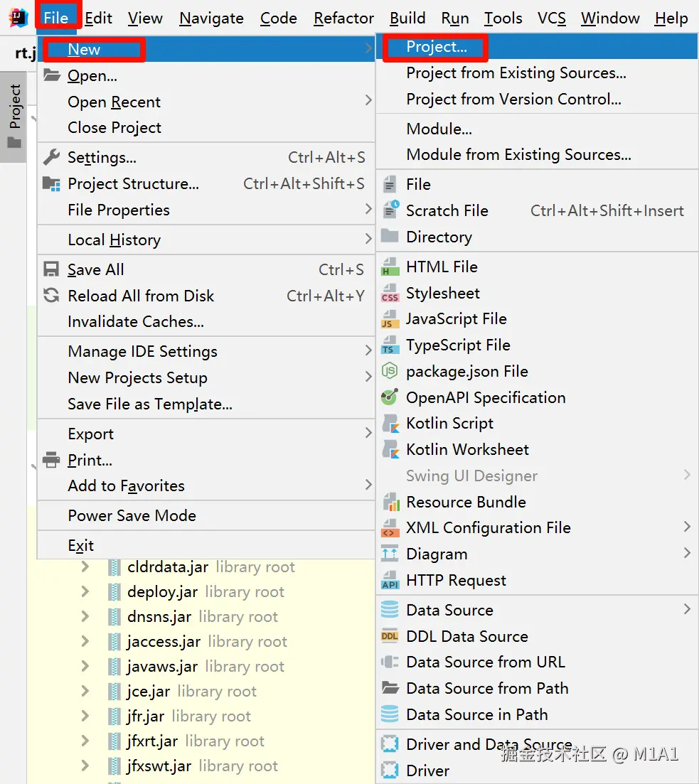Expand the cldrdata.jar tree node
The image size is (699, 784).
(x=85, y=567)
